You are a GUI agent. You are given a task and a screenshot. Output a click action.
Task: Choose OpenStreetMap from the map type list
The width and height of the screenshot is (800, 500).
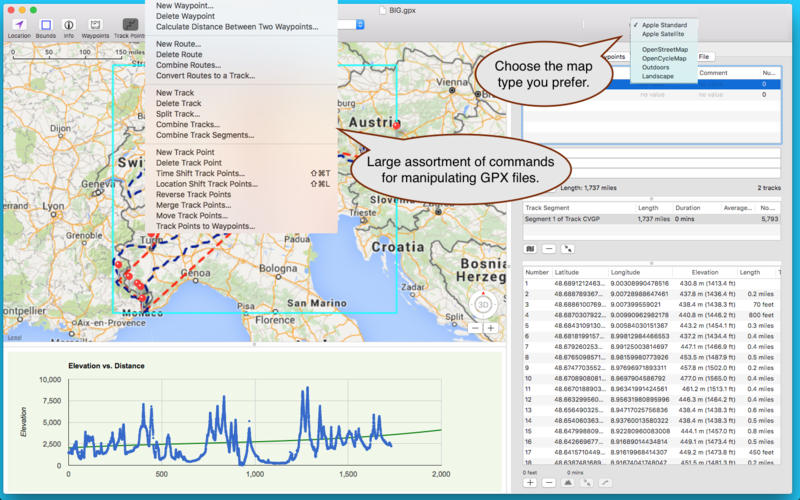point(664,49)
